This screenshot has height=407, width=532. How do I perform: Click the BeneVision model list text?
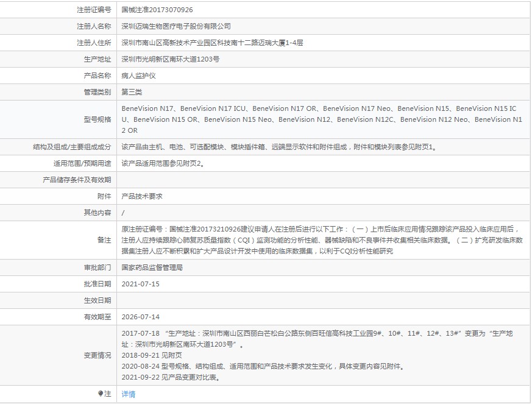322,119
